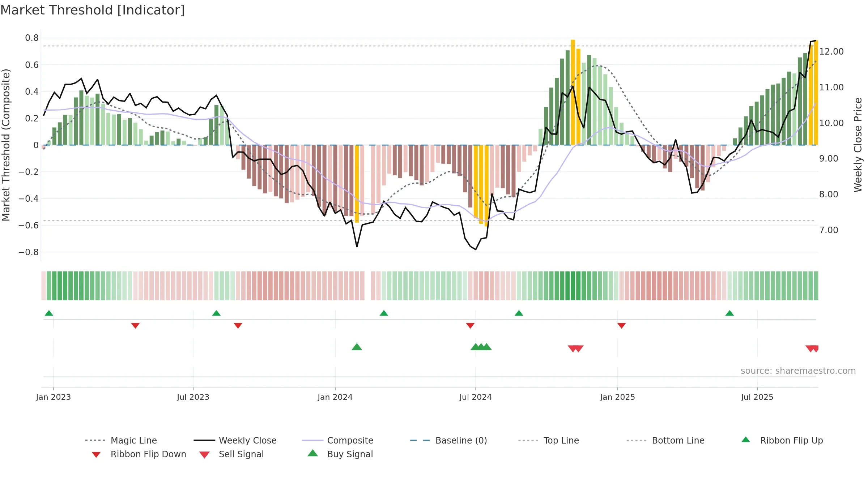Viewport: 868px width, 488px height.
Task: Click the Jul 2024 x-axis label
Action: tap(476, 397)
